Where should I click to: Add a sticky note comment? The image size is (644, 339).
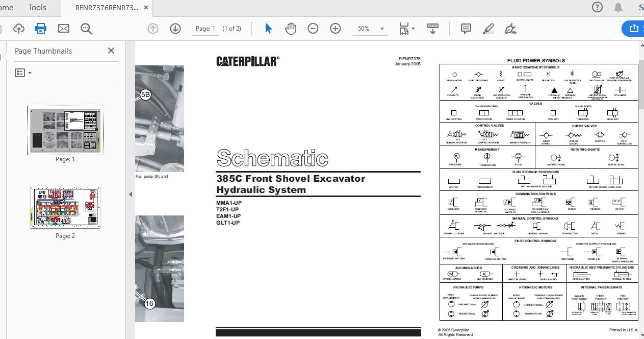click(x=466, y=29)
